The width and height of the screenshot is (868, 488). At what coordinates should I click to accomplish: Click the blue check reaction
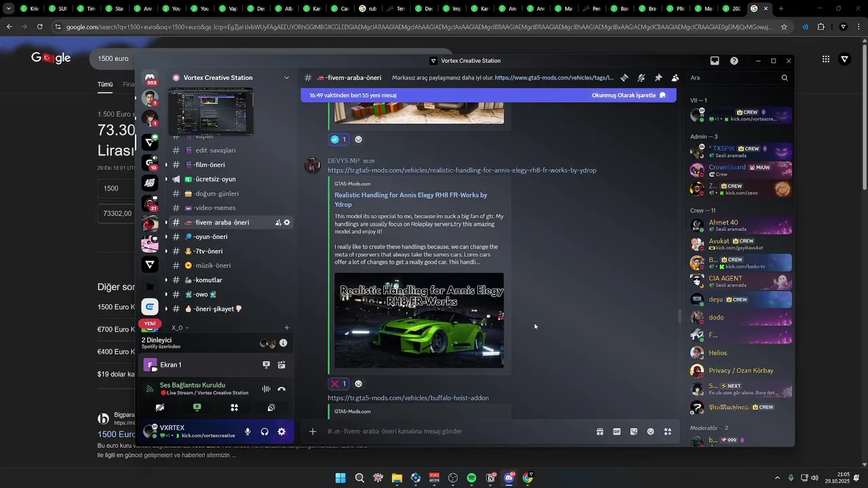point(339,140)
